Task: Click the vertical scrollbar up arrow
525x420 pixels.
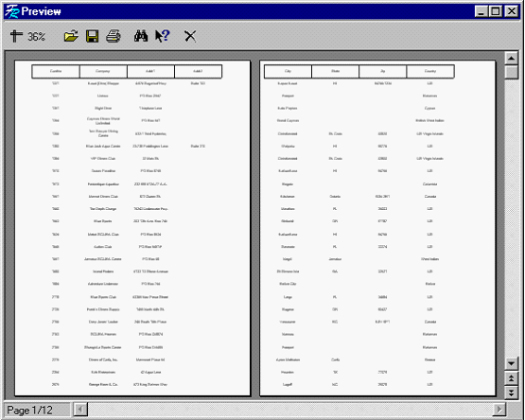Action: [511, 59]
